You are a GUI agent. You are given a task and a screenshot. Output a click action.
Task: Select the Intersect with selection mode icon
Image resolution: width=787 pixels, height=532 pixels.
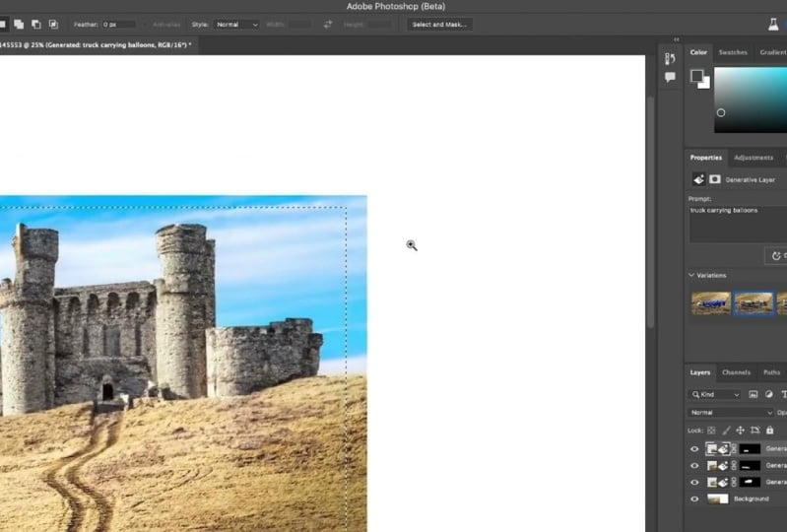pyautogui.click(x=53, y=24)
